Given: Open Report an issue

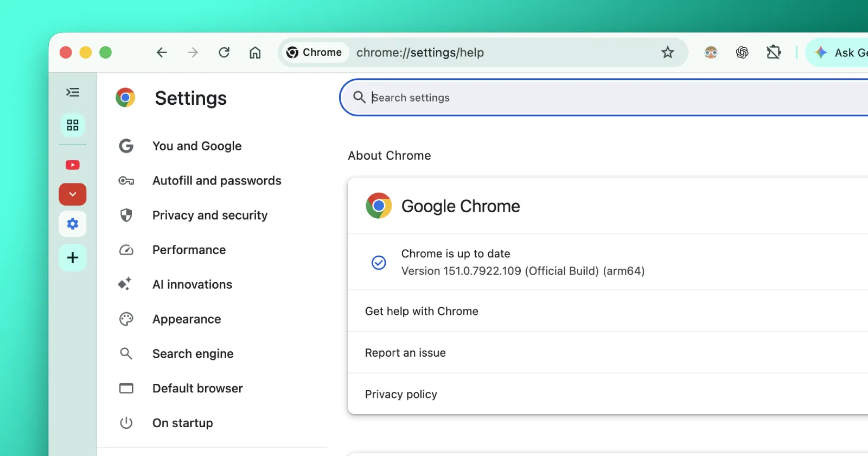Looking at the screenshot, I should click(608, 353).
